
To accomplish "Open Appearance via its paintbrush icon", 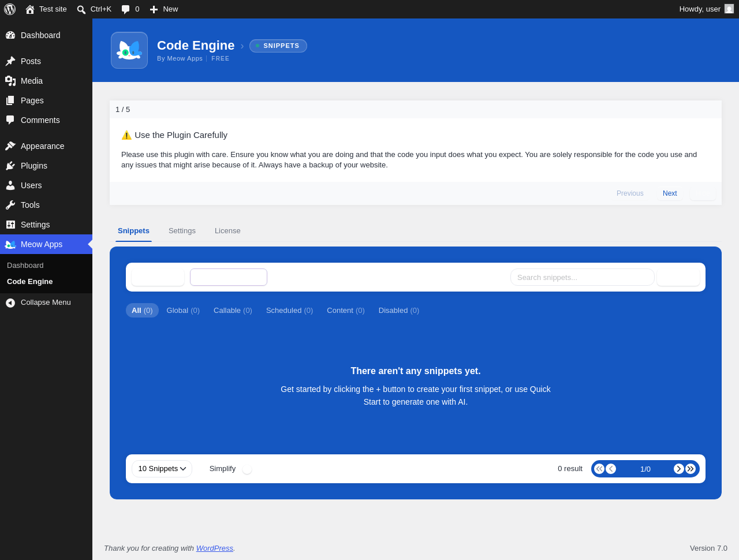I will tap(10, 146).
